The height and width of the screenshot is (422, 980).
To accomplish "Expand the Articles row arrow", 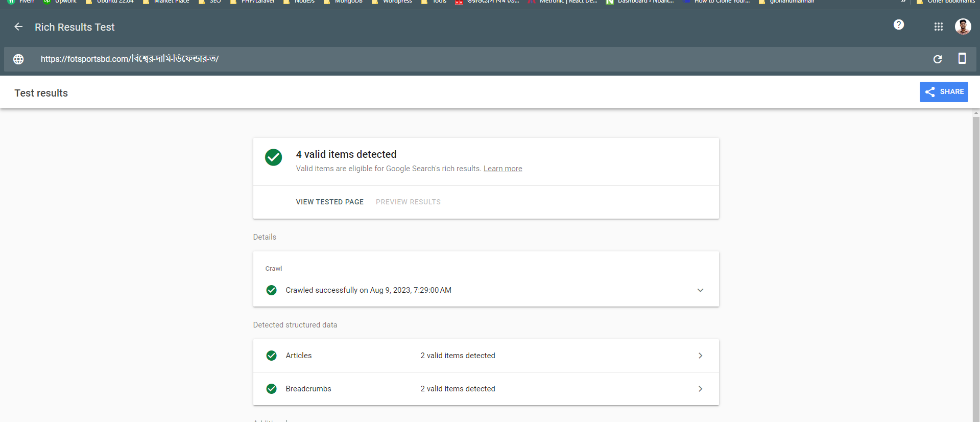I will [700, 356].
